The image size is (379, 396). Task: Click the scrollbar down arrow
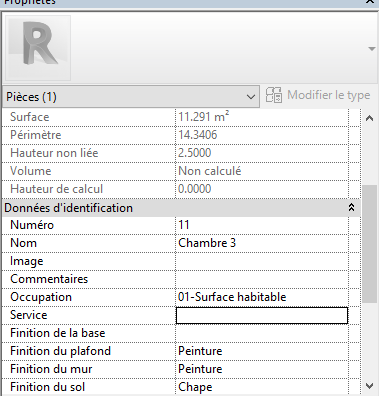[369, 386]
